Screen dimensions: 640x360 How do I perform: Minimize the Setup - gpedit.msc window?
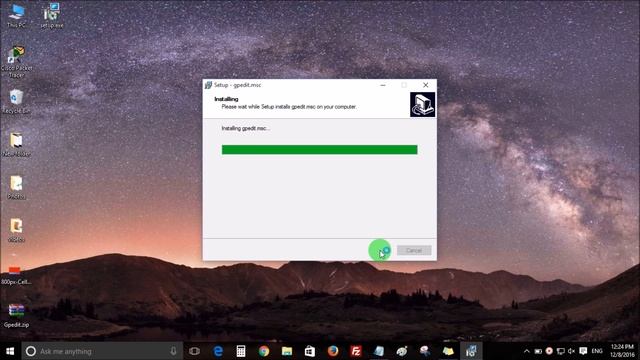click(x=383, y=85)
